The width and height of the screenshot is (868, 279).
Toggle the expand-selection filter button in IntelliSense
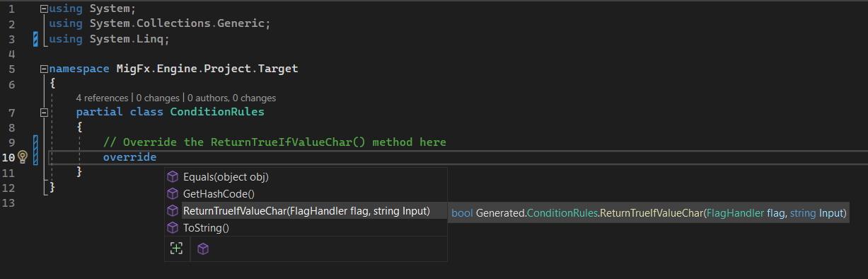click(x=177, y=249)
